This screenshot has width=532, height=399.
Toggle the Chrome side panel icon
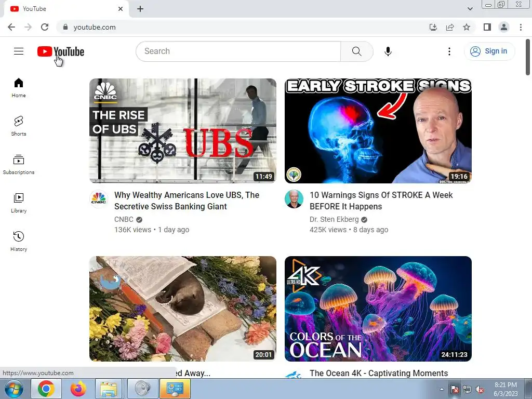tap(487, 27)
